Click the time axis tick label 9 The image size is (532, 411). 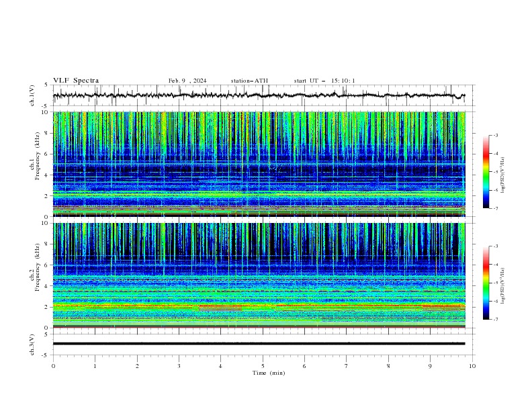(x=430, y=366)
